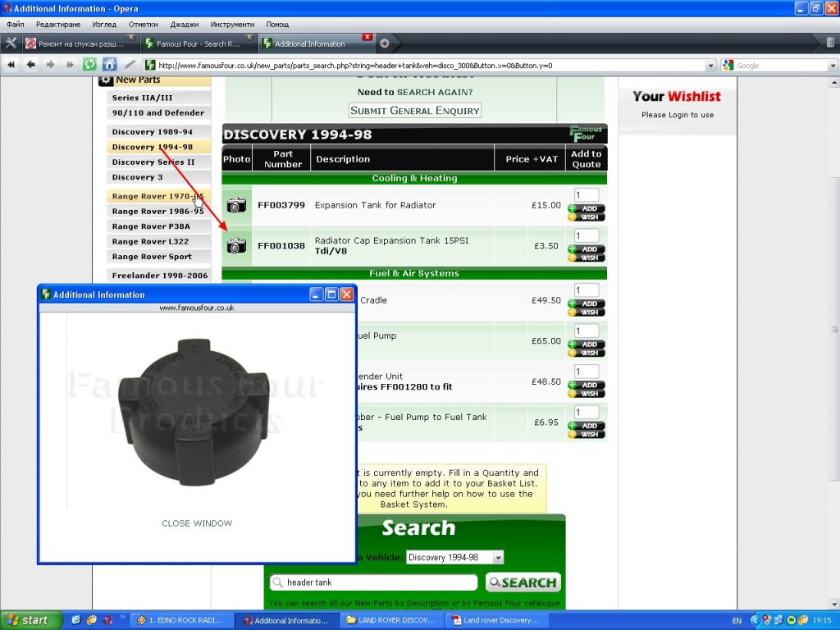Add the £49.50 Cradle item to quote
This screenshot has width=840, height=630.
tap(586, 304)
